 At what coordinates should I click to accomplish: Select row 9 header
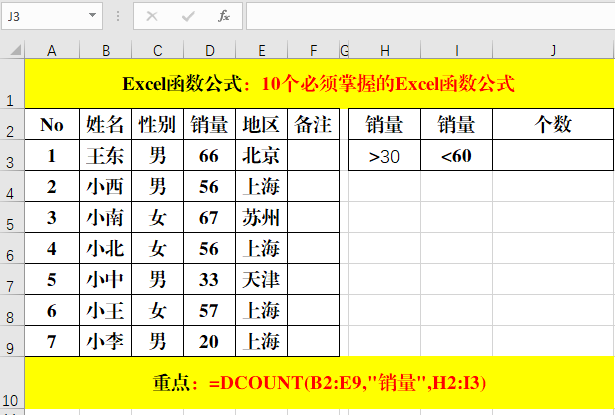coord(12,341)
